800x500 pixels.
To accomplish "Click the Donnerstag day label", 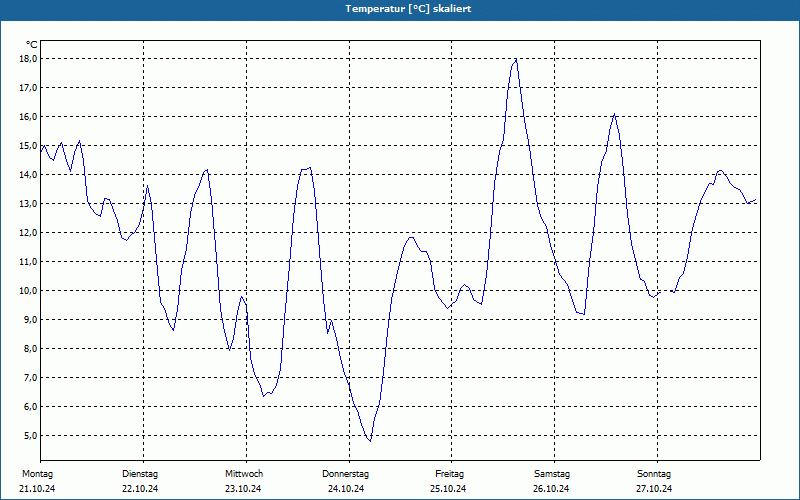I will coord(345,474).
